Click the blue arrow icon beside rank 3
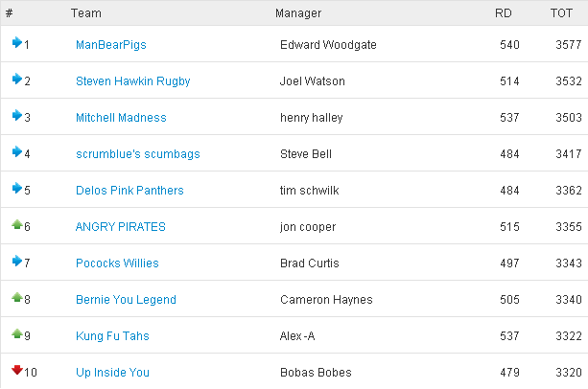Viewport: 588px width, 389px height. pos(17,115)
